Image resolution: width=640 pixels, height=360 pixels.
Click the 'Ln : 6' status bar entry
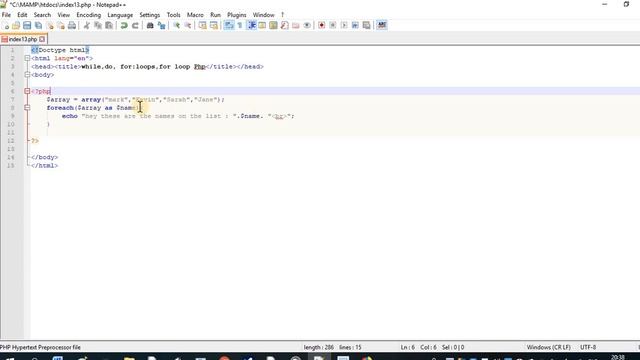pyautogui.click(x=408, y=347)
